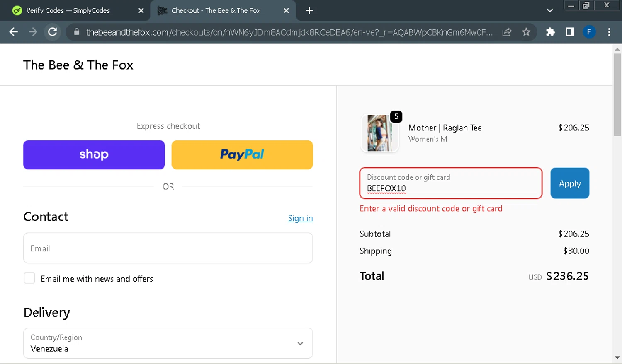Apply the discount code

570,183
